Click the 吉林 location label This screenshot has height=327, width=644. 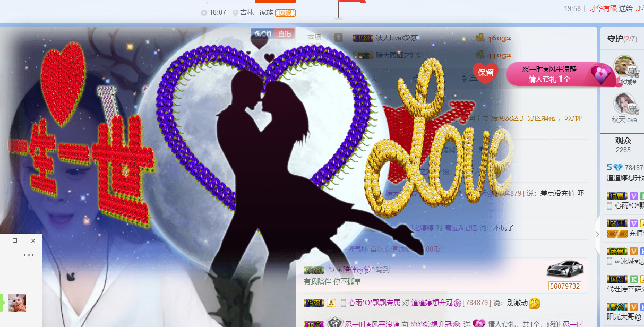click(247, 13)
